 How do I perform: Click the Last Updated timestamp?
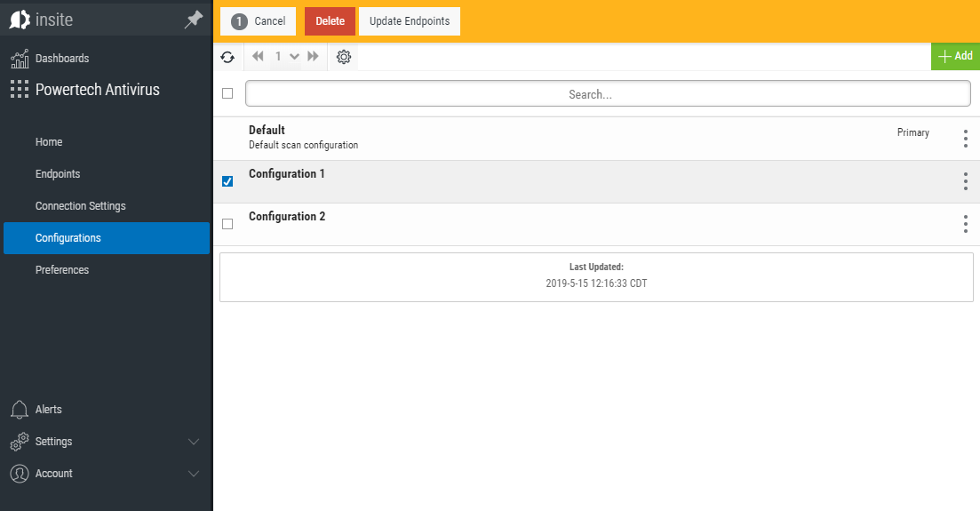pos(596,283)
